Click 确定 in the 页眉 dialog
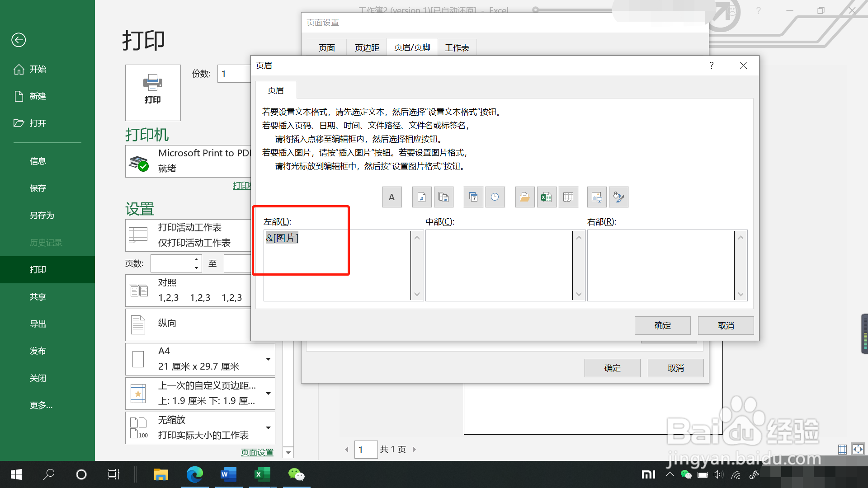Viewport: 868px width, 488px height. click(662, 325)
